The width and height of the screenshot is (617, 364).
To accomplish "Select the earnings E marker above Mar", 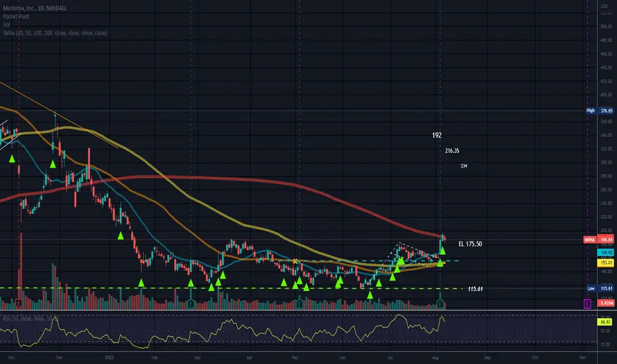I will (x=191, y=303).
